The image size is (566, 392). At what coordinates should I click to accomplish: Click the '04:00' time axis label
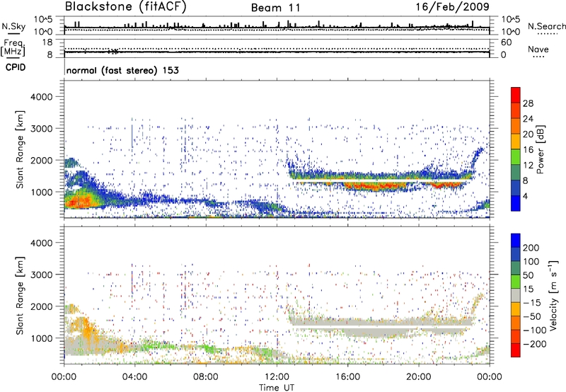click(x=135, y=377)
